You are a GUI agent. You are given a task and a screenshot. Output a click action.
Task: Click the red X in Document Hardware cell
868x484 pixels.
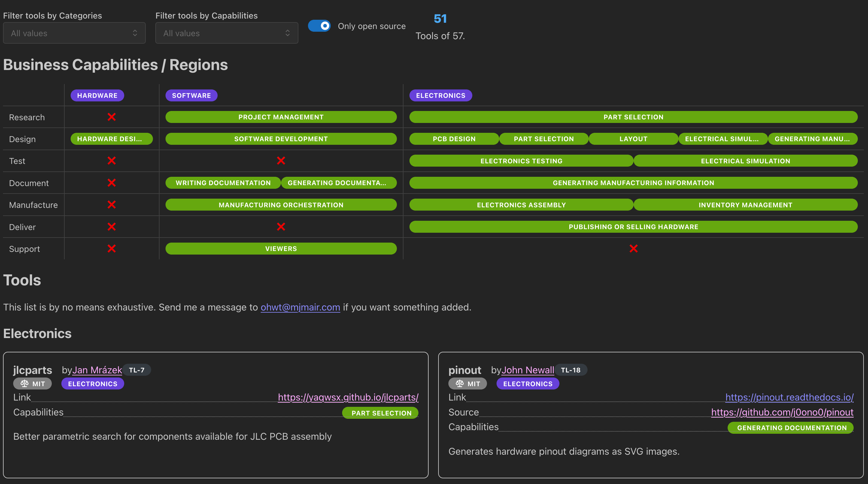click(112, 182)
